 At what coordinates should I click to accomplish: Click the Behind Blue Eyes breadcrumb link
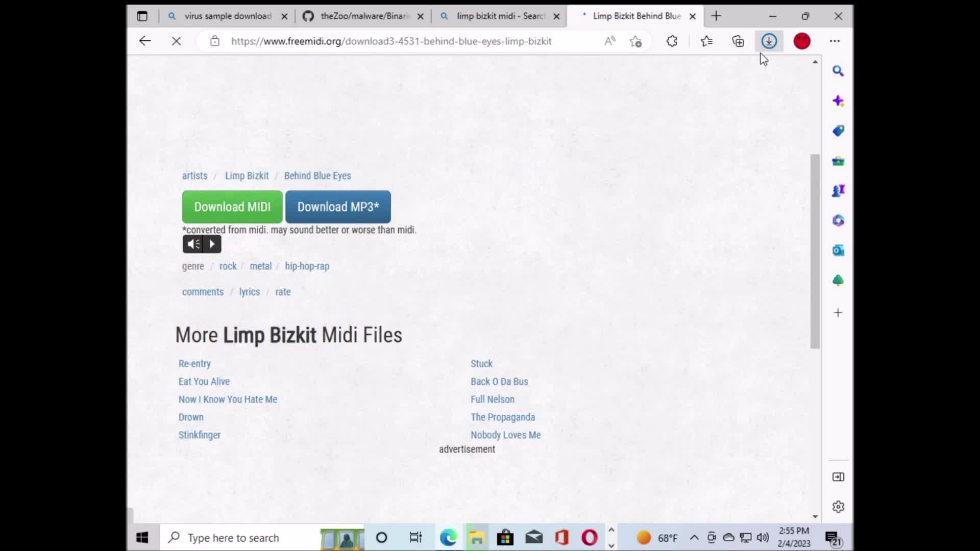(x=317, y=176)
